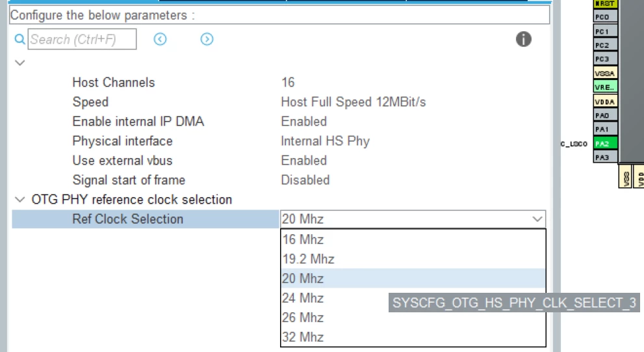Screen dimensions: 644x352
Task: Select the Signal start of frame row
Action: (279, 180)
